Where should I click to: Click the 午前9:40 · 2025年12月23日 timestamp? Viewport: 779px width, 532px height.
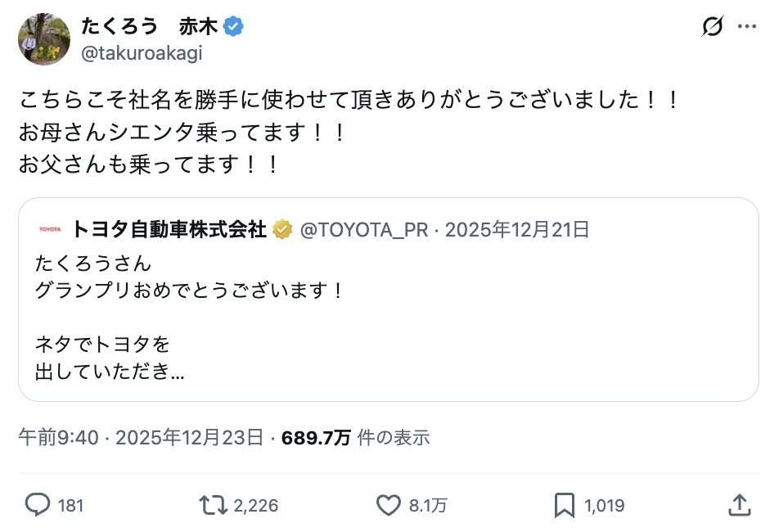click(x=141, y=437)
